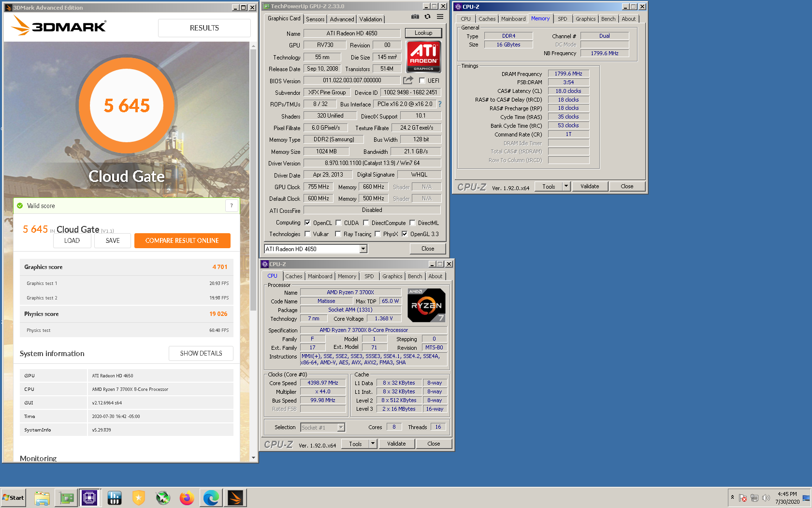Click the GPU-Z Close button
Image resolution: width=812 pixels, height=508 pixels.
pyautogui.click(x=428, y=249)
